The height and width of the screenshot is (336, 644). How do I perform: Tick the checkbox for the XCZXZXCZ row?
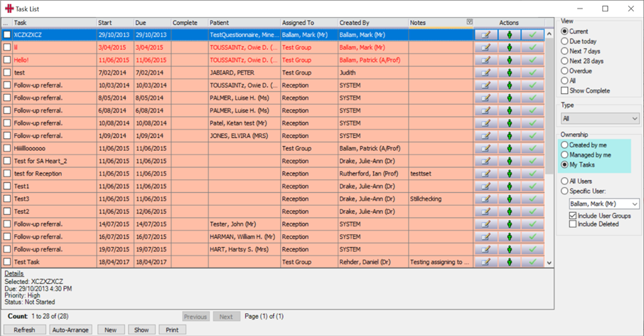point(7,35)
